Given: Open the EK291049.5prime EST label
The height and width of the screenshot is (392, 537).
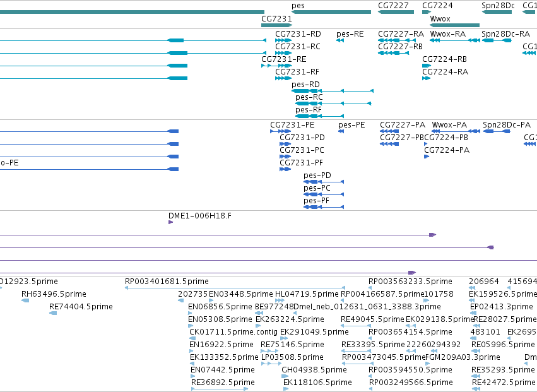Looking at the screenshot, I should [x=314, y=333].
